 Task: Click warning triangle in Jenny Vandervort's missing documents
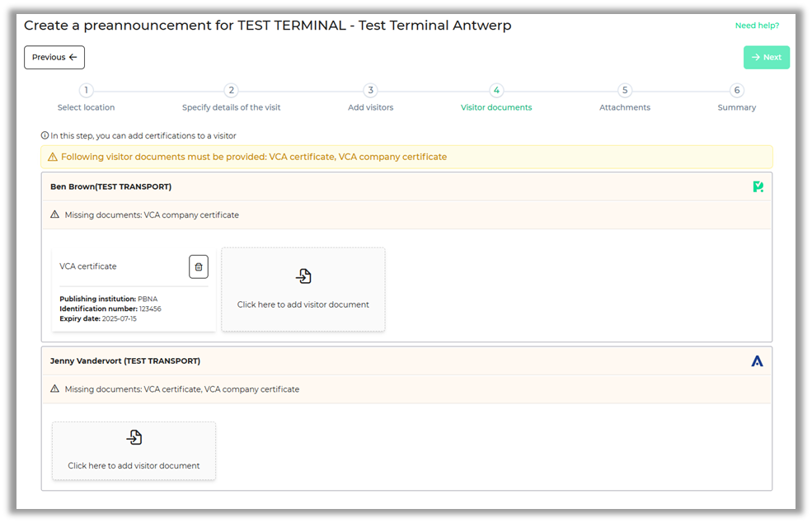click(x=55, y=389)
